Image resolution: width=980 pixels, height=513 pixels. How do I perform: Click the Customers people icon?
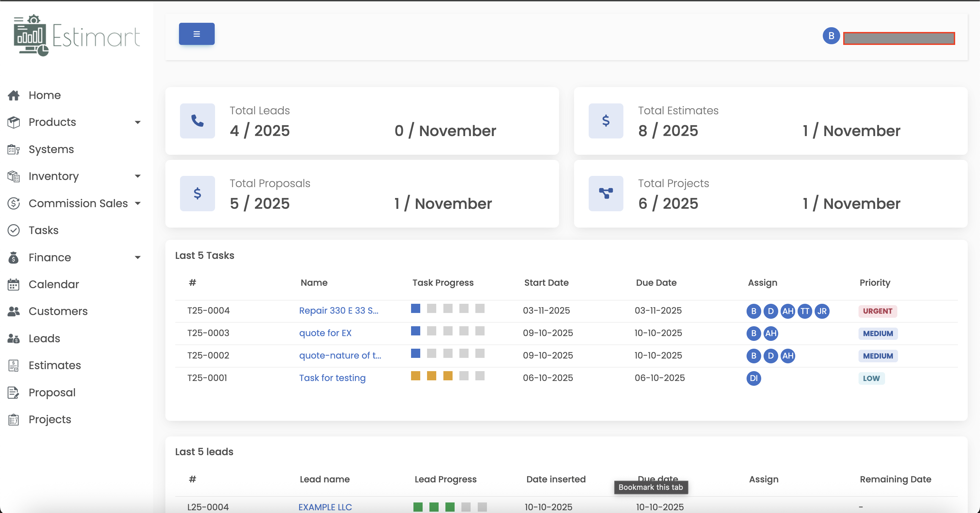pos(14,311)
